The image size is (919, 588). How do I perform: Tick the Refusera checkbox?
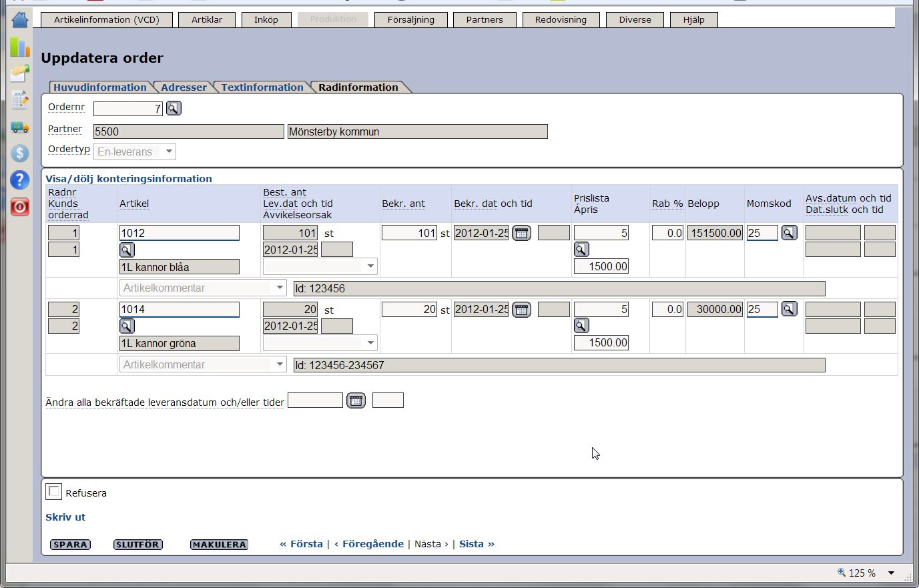point(53,492)
